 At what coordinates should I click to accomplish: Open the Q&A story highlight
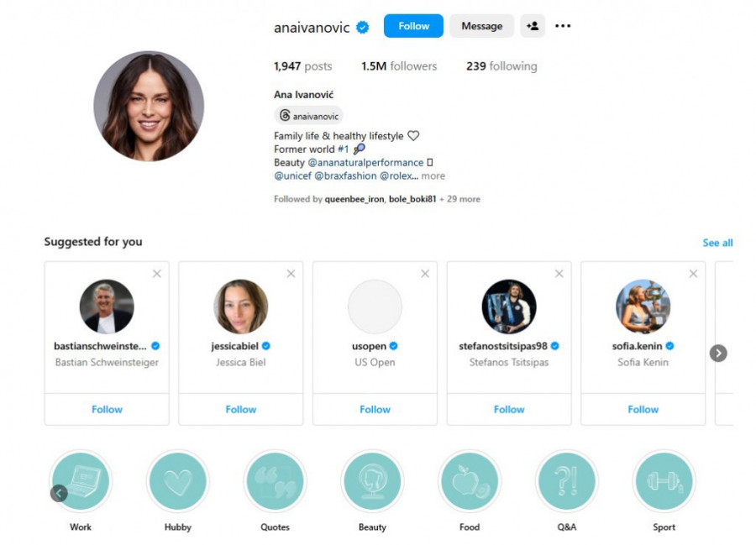click(x=566, y=481)
